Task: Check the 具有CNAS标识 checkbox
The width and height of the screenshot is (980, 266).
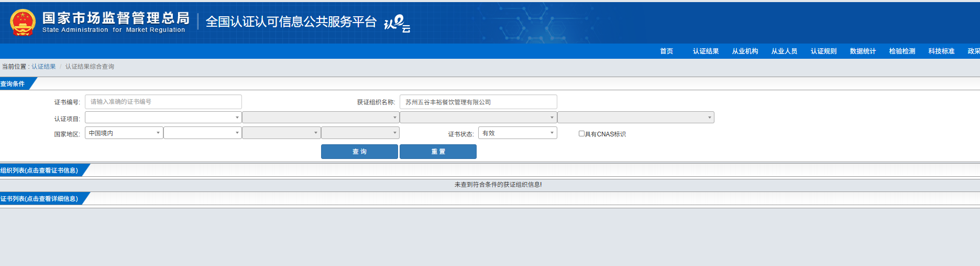Action: [581, 134]
